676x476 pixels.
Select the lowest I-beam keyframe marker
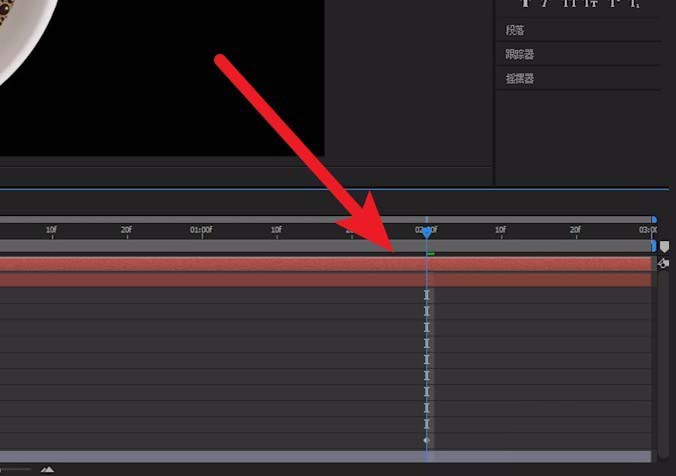click(x=427, y=424)
